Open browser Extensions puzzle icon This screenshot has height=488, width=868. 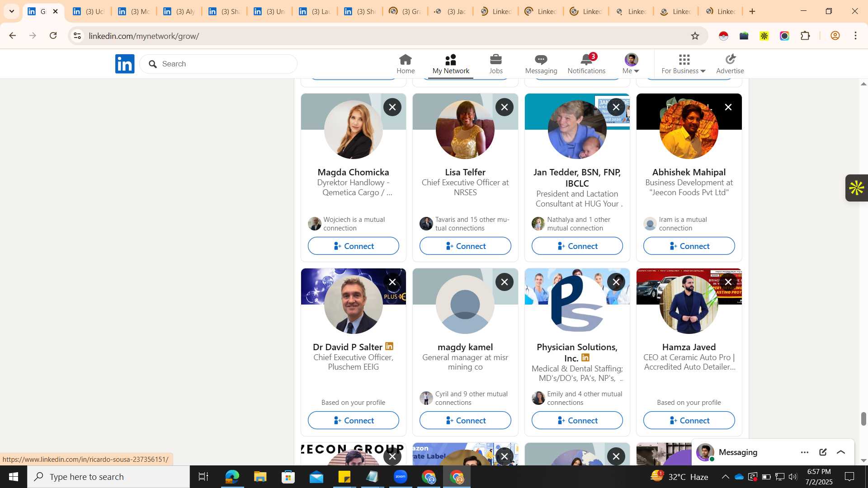click(806, 36)
